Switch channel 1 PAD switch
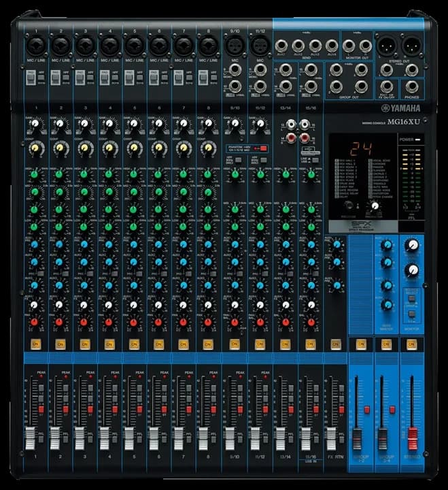Screen dimensions: 448x490 [31, 78]
